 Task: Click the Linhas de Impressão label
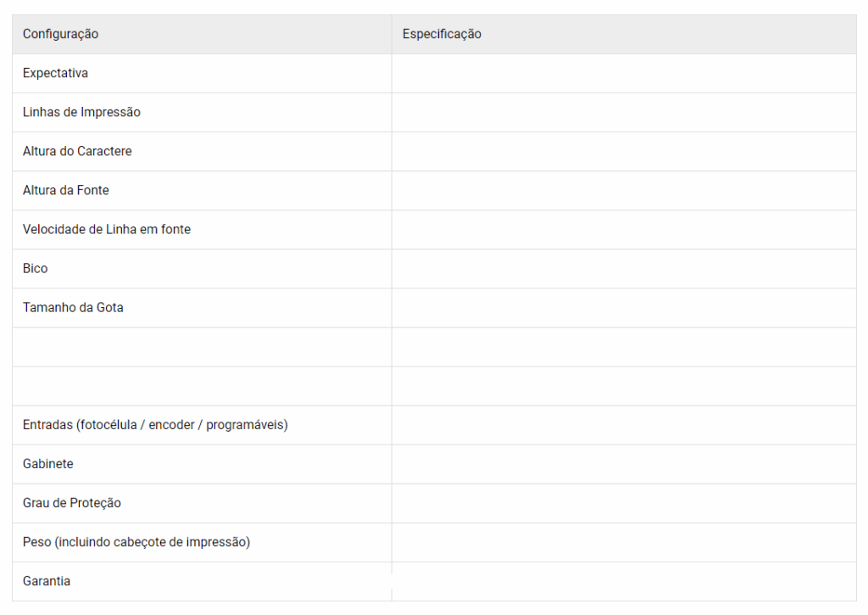coord(81,112)
